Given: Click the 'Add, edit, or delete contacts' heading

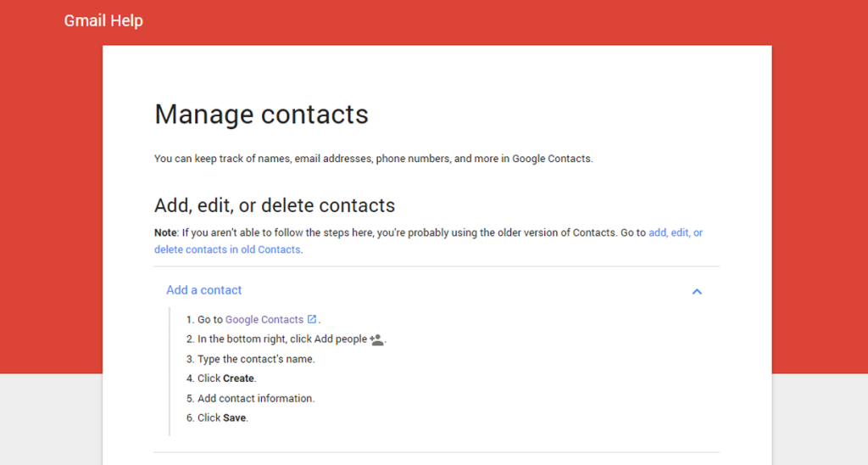Looking at the screenshot, I should click(x=275, y=205).
